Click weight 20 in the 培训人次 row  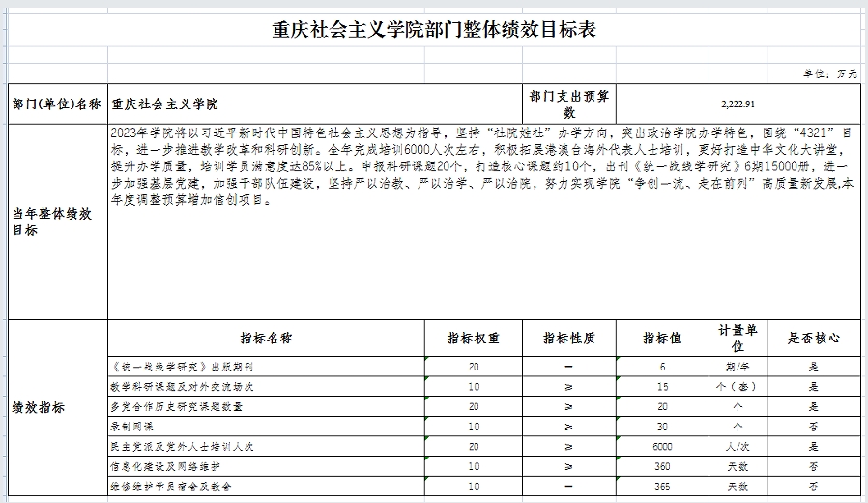474,447
